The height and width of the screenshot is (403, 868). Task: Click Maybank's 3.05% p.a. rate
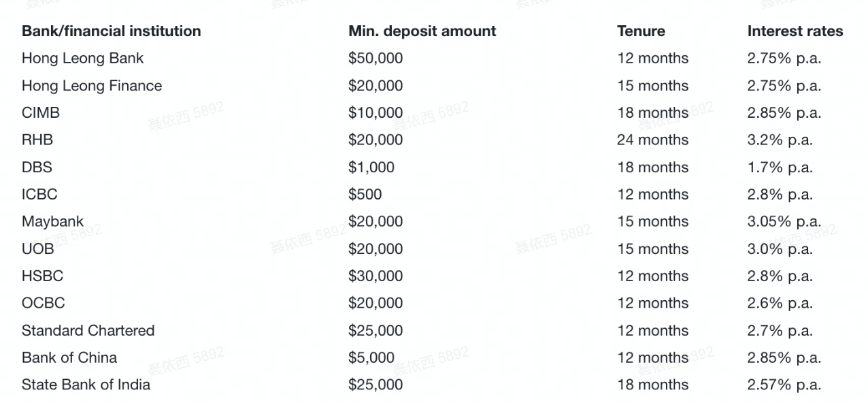click(x=784, y=222)
